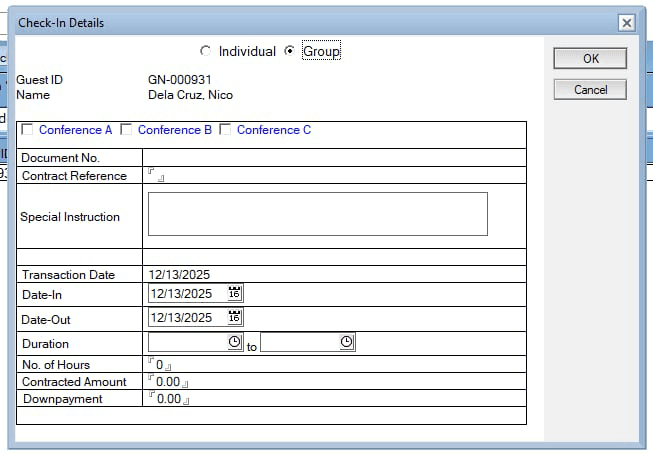
Task: Click the Contract Reference value field
Action: (156, 175)
